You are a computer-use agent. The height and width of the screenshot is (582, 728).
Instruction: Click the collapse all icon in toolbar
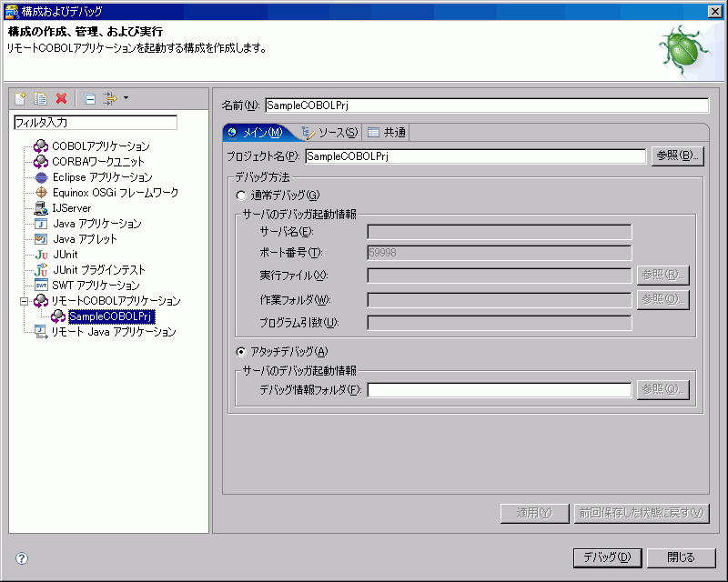click(89, 98)
